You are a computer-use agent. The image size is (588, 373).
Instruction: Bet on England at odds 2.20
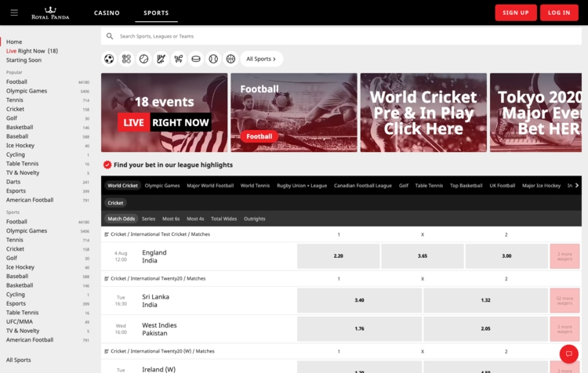coord(338,256)
